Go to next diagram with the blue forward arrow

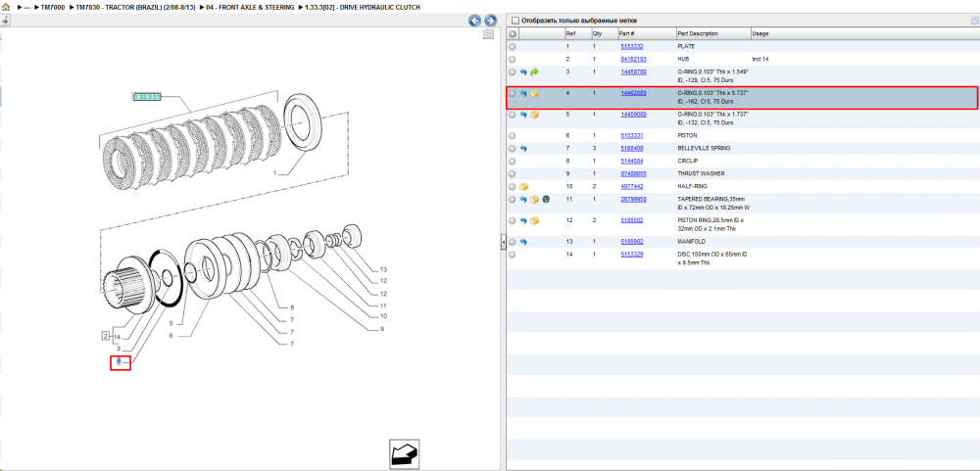point(490,21)
